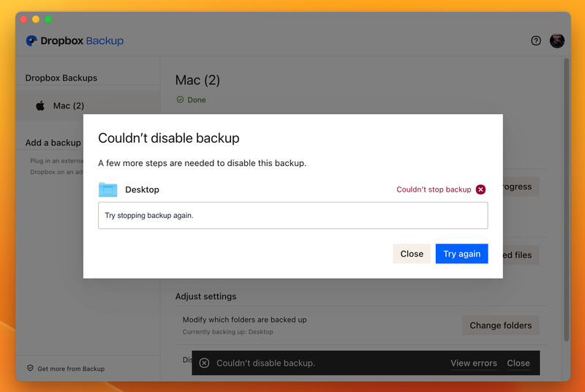585x392 pixels.
Task: Open View errors in the notification bar
Action: pos(473,363)
